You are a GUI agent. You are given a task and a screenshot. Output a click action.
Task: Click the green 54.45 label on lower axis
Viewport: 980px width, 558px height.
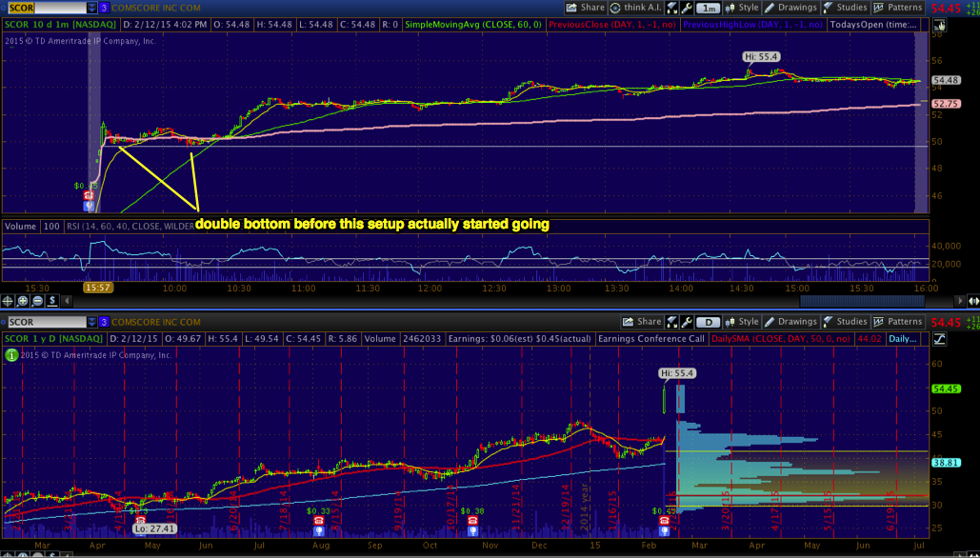[946, 389]
